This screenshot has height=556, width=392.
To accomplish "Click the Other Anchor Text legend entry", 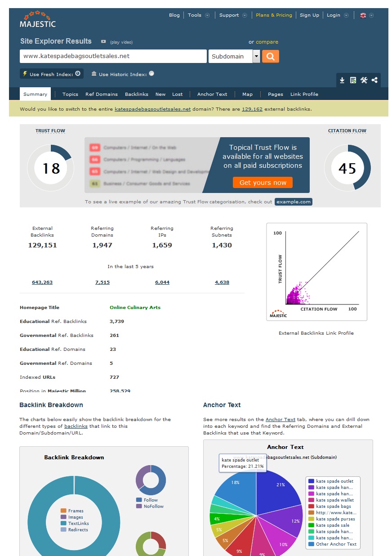I will [333, 544].
